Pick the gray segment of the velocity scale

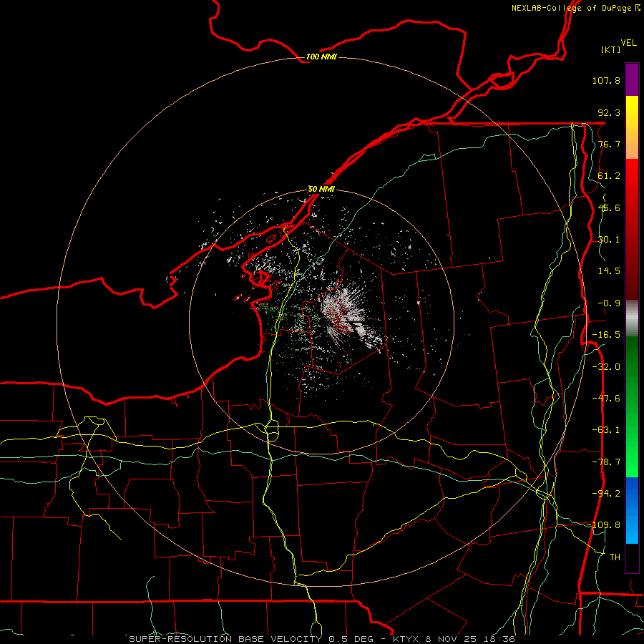(x=632, y=318)
